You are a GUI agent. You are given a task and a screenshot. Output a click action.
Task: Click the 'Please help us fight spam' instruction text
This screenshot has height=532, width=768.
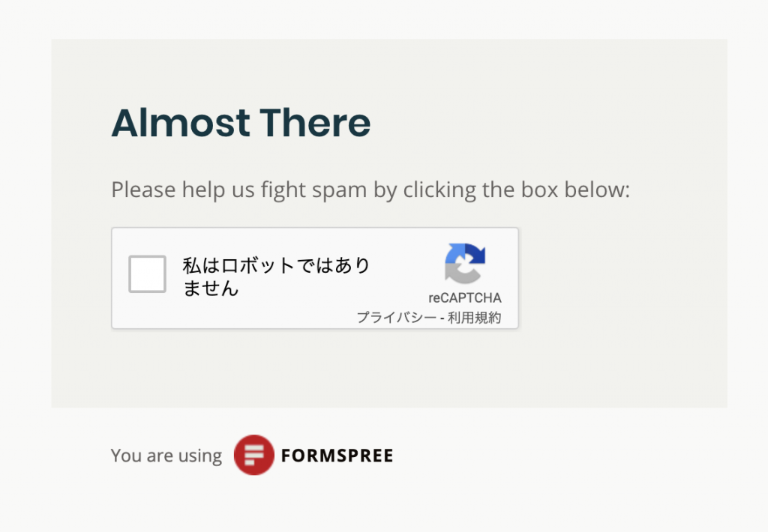(x=370, y=190)
